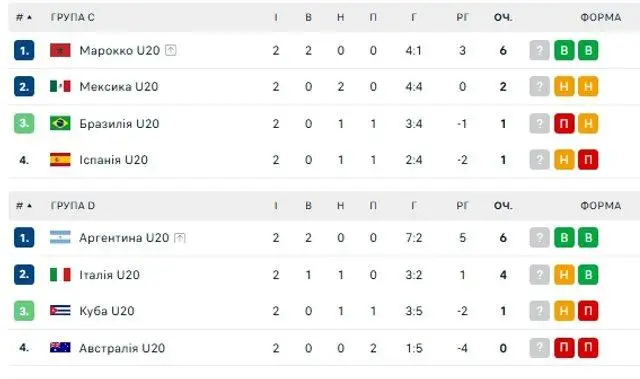640x379 pixels.
Task: Click the Spain flag icon
Action: (x=60, y=160)
